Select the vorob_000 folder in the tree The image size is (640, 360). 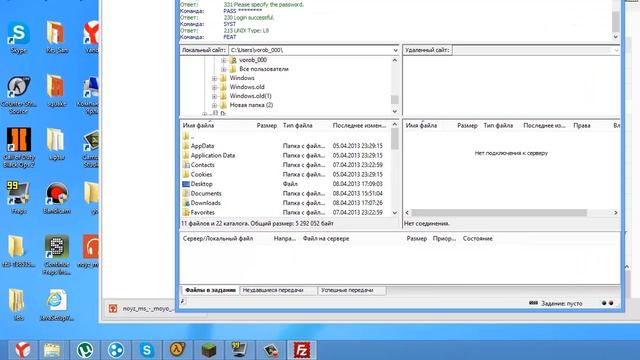click(x=253, y=60)
